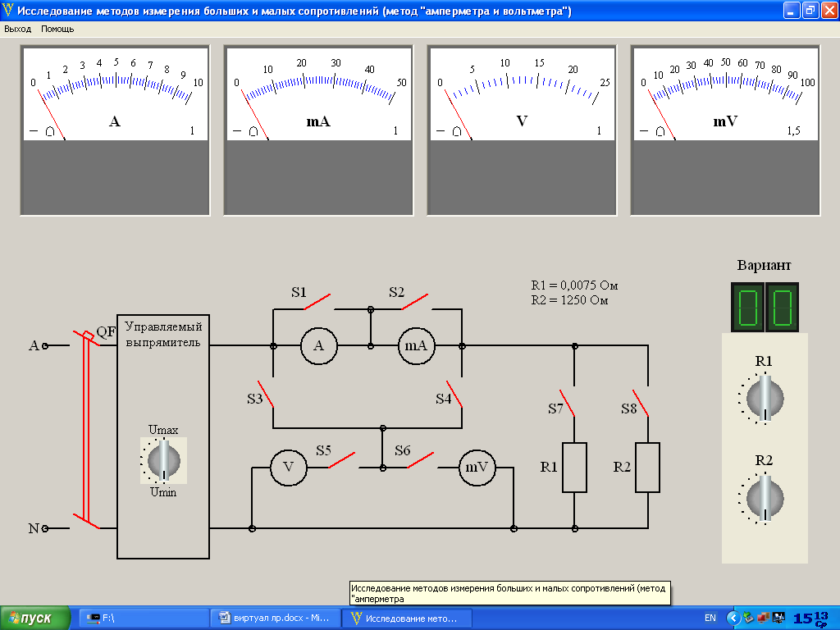Click the application icon in title bar
This screenshot has height=630, width=840.
click(x=7, y=10)
